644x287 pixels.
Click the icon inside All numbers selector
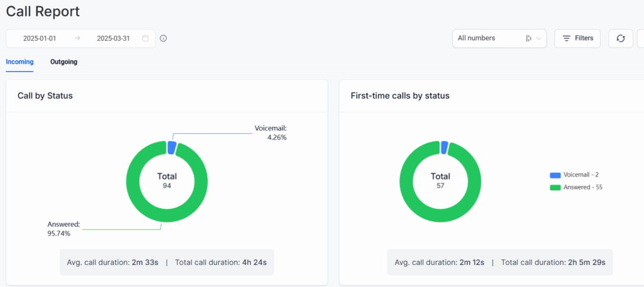[529, 38]
